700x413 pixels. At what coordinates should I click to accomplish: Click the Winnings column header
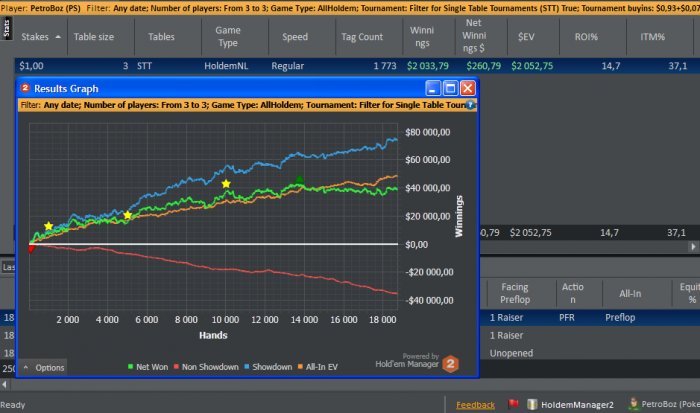pos(421,37)
